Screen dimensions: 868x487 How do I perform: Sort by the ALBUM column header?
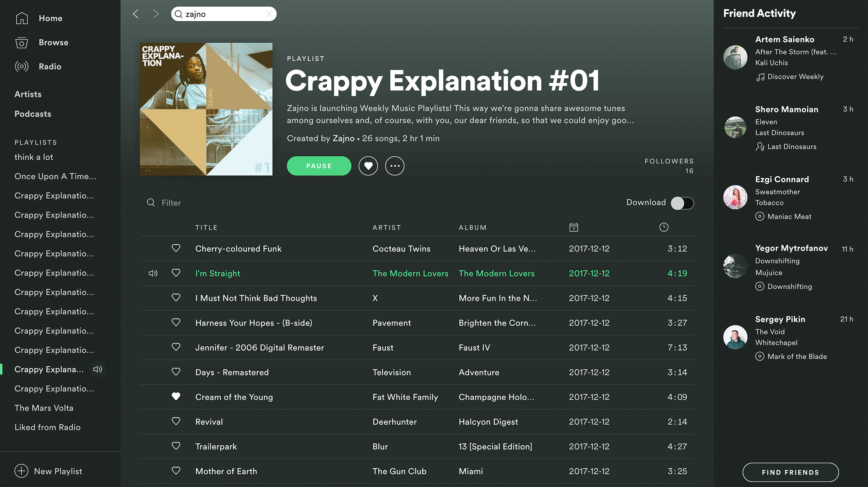(473, 228)
